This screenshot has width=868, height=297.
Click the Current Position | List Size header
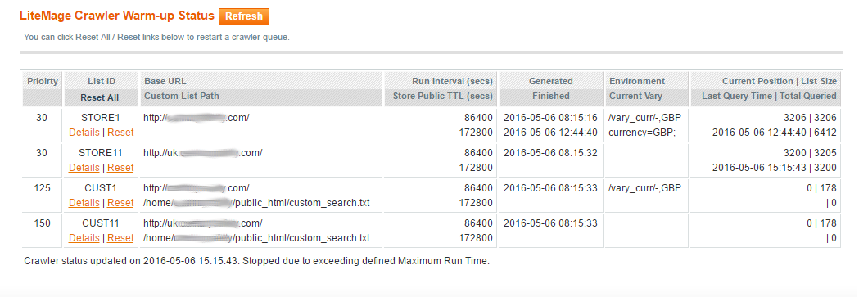click(780, 81)
